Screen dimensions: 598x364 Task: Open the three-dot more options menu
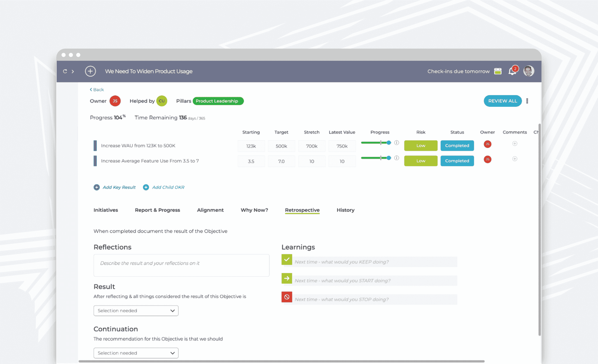click(x=527, y=101)
